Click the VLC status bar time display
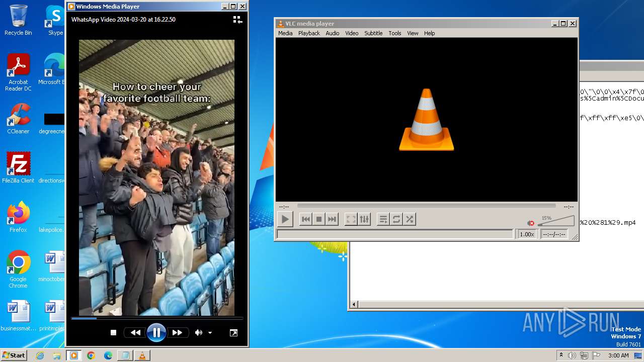This screenshot has height=362, width=644. pos(554,234)
